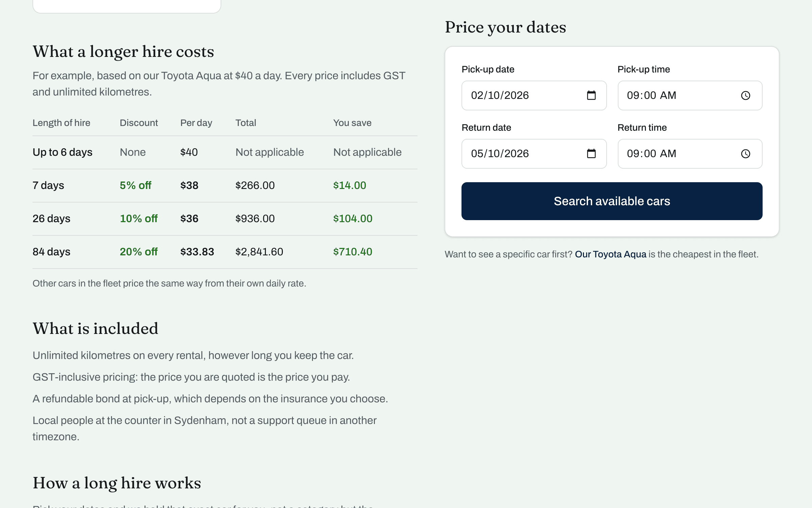Click the You save column header
812x508 pixels.
352,123
